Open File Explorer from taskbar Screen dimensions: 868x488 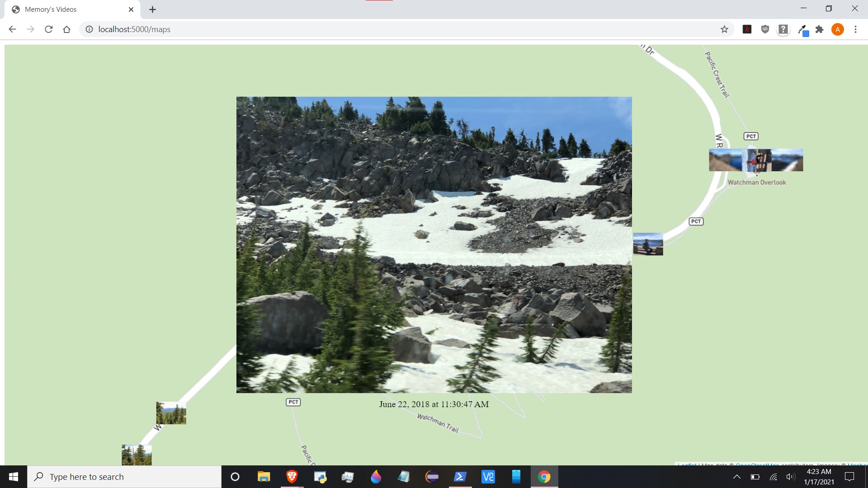pos(264,477)
